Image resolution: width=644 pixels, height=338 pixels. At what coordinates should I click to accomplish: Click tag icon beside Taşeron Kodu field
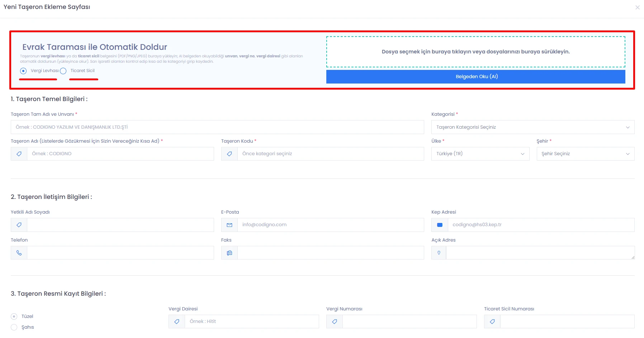tap(229, 154)
